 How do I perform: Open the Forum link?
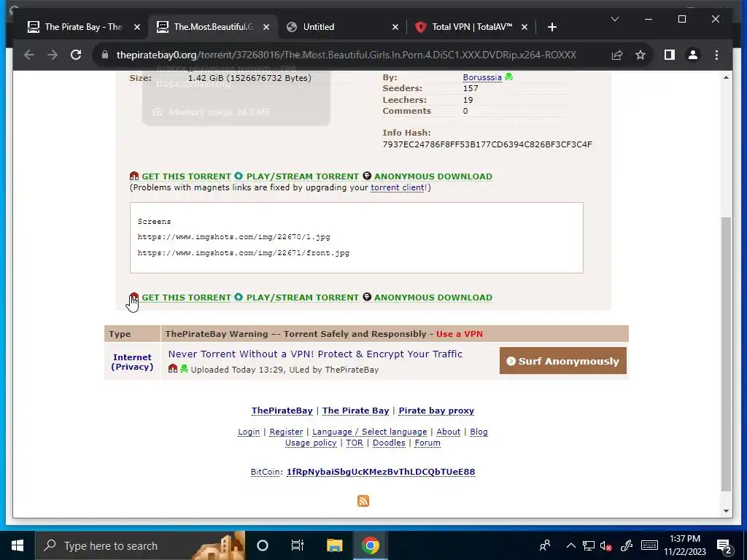click(x=427, y=443)
